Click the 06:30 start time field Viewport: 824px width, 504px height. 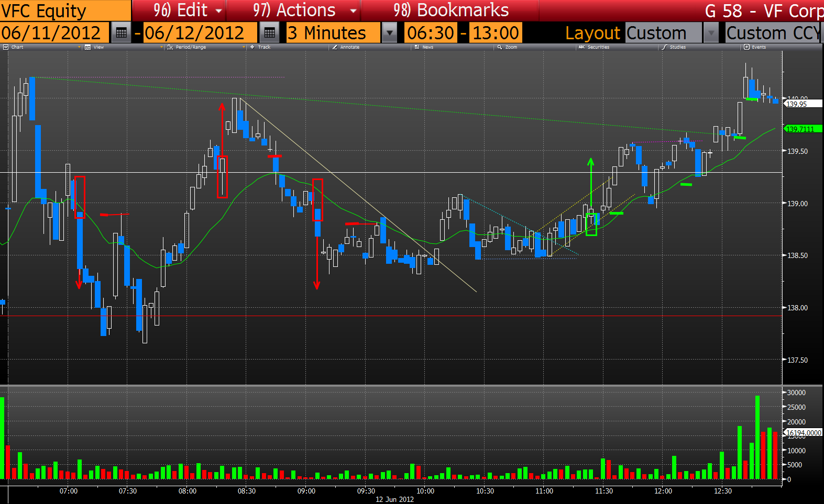point(431,33)
